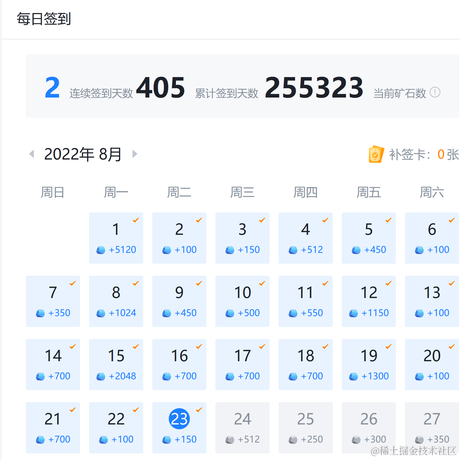Click checkmark on day 7

(x=73, y=283)
